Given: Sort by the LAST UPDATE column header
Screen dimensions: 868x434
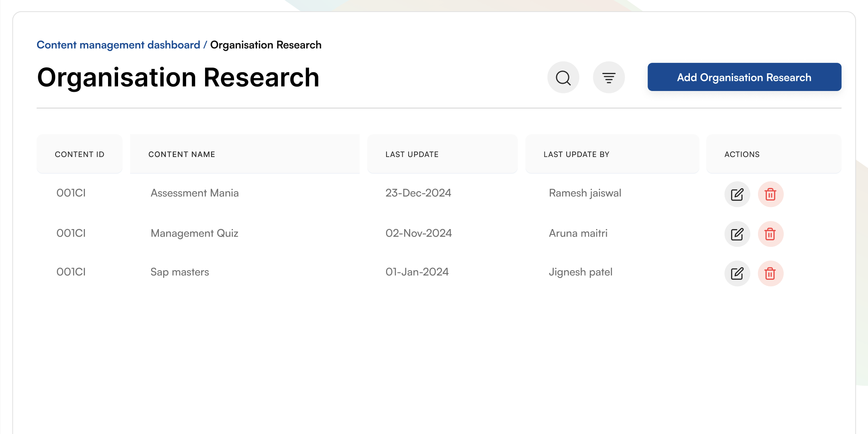Looking at the screenshot, I should 412,154.
